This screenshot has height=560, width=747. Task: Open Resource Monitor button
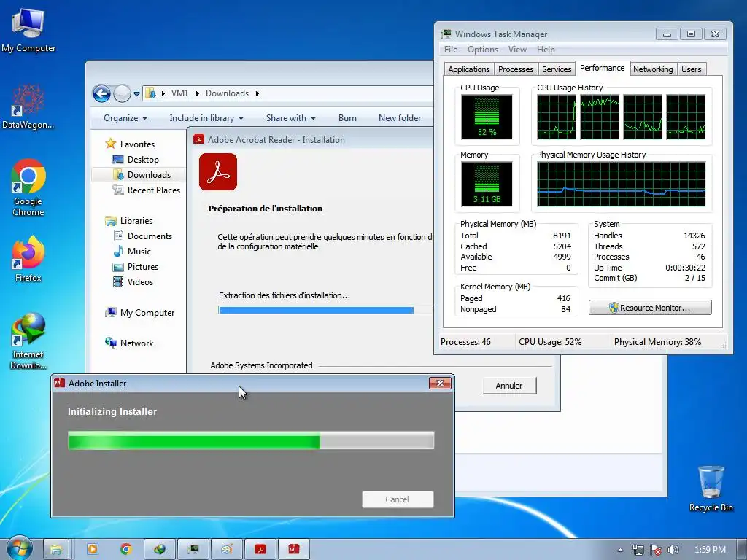(x=650, y=308)
